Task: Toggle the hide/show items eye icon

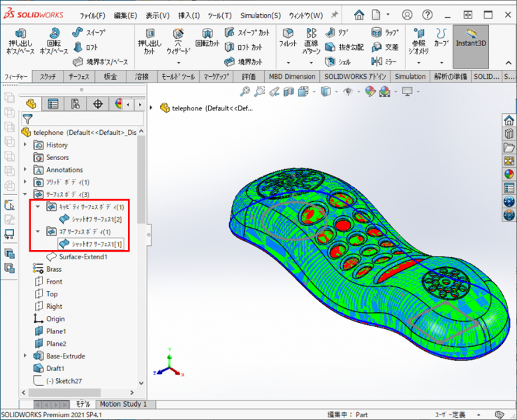Action: pyautogui.click(x=347, y=91)
